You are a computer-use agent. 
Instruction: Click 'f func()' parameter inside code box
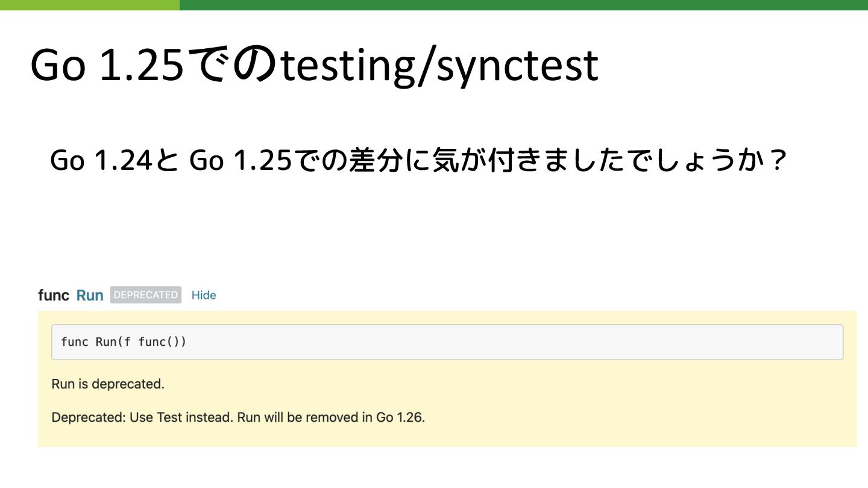click(x=150, y=342)
